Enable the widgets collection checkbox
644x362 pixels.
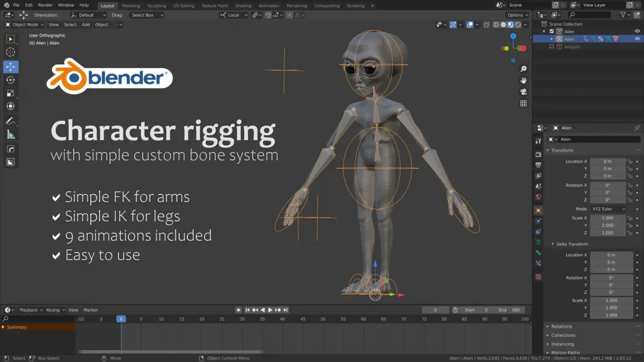click(551, 47)
